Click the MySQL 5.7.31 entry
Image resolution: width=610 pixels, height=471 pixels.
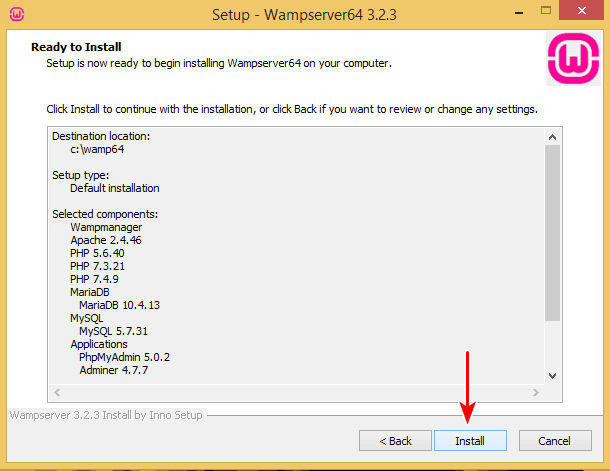114,331
